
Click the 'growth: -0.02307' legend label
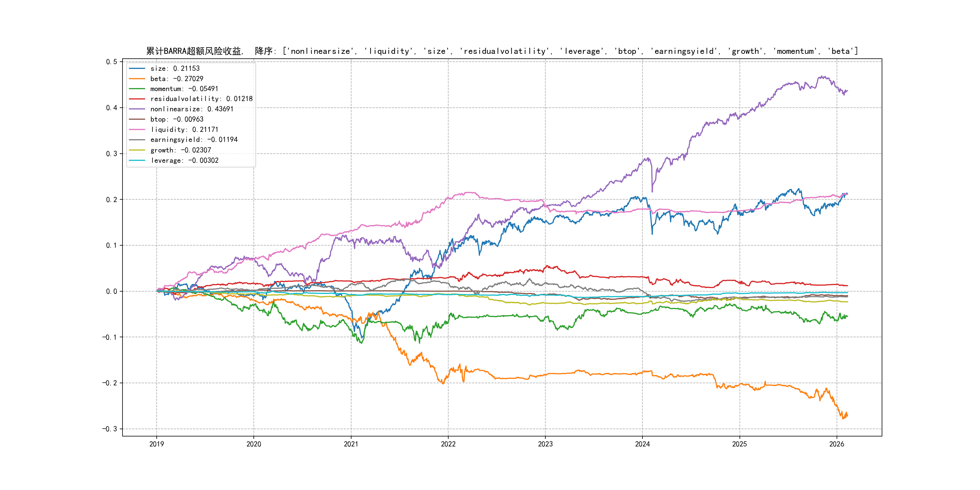pos(180,150)
